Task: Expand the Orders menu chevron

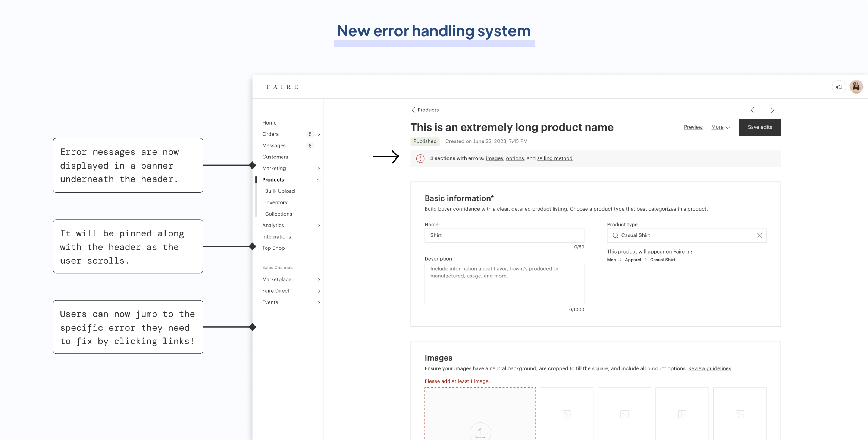Action: (319, 134)
